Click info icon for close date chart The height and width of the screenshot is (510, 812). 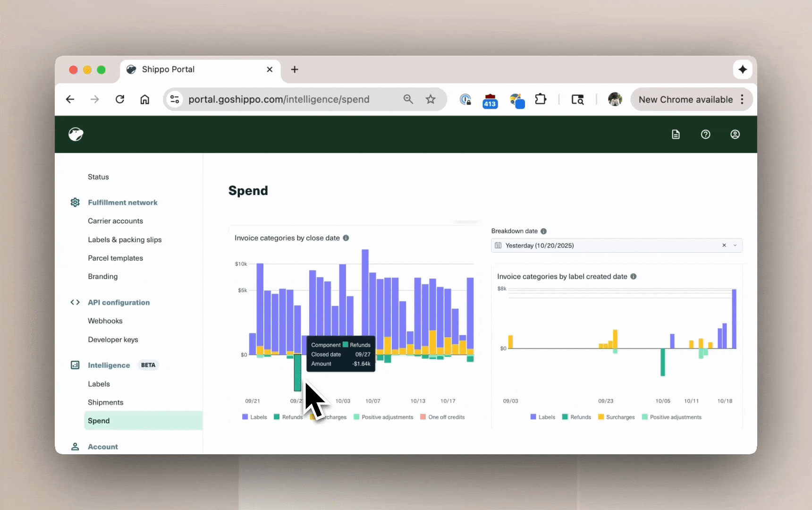(x=346, y=238)
